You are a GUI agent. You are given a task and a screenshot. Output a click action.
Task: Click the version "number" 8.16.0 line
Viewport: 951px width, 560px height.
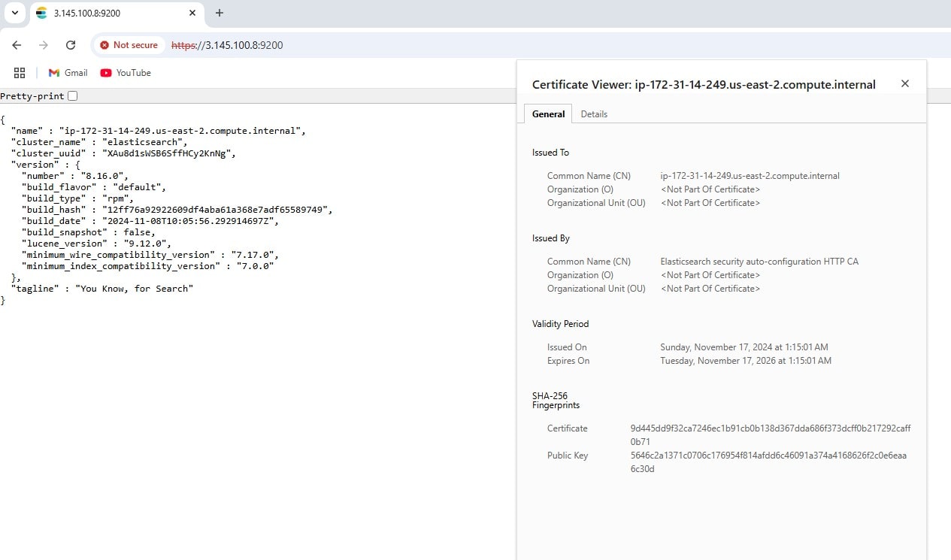[x=75, y=176]
